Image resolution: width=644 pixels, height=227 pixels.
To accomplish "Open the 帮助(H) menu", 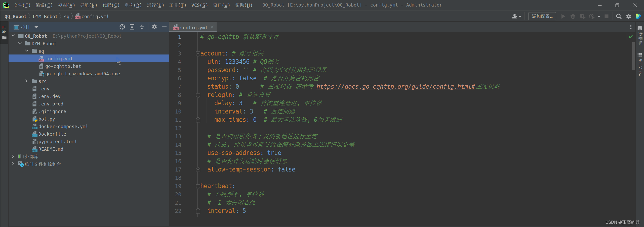I will tap(244, 5).
